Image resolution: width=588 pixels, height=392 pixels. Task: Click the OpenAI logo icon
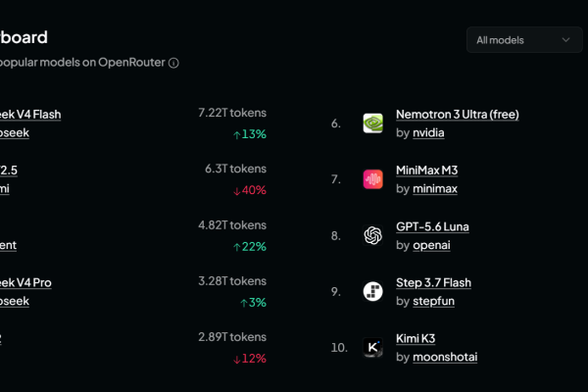tap(372, 235)
